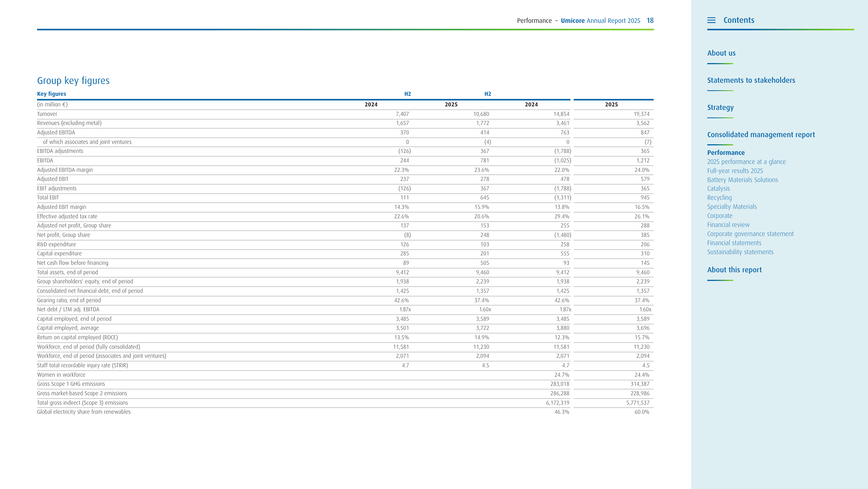The height and width of the screenshot is (489, 868).
Task: Go to Specialty Materials
Action: point(732,207)
